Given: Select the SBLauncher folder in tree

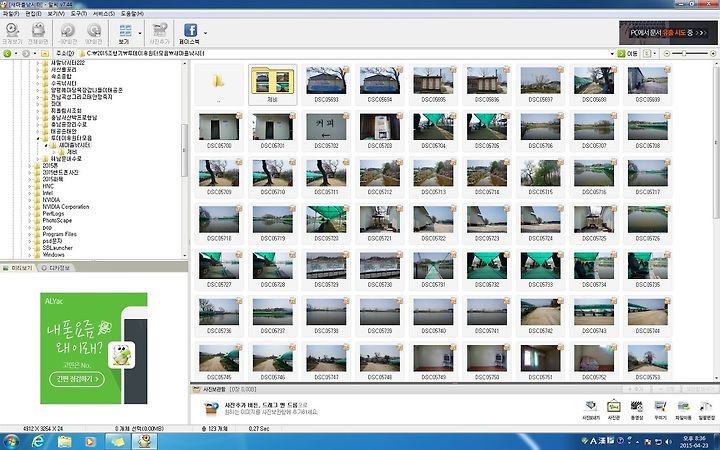Looking at the screenshot, I should (57, 248).
